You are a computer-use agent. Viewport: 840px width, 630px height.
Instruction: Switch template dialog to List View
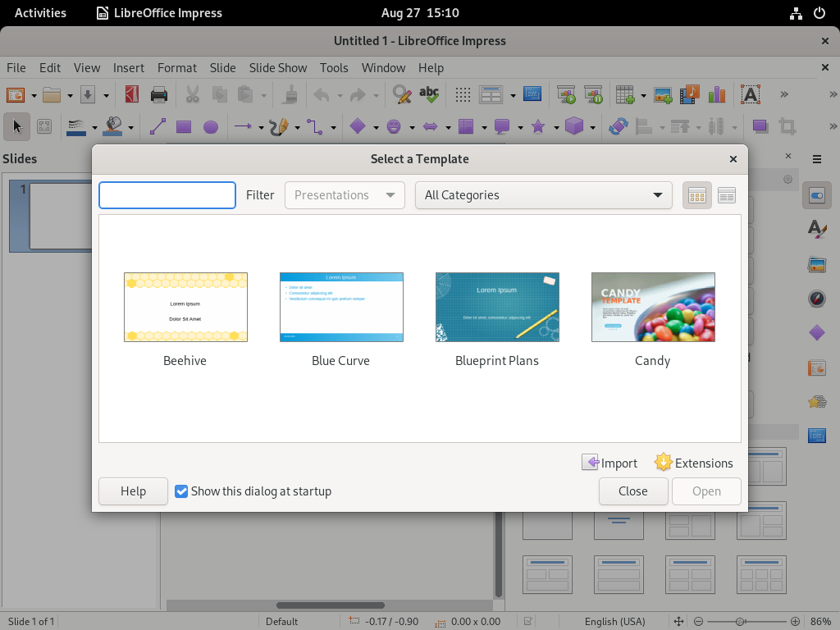pyautogui.click(x=727, y=195)
